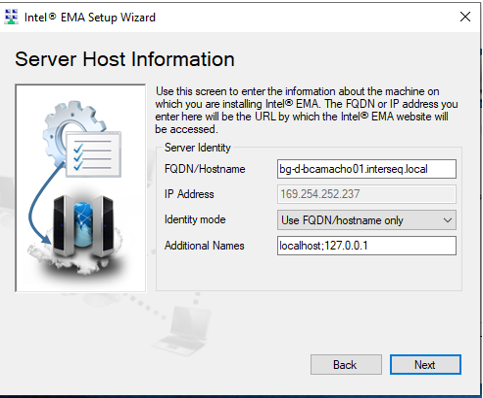Click the Intel EMA icon in title bar

point(11,17)
